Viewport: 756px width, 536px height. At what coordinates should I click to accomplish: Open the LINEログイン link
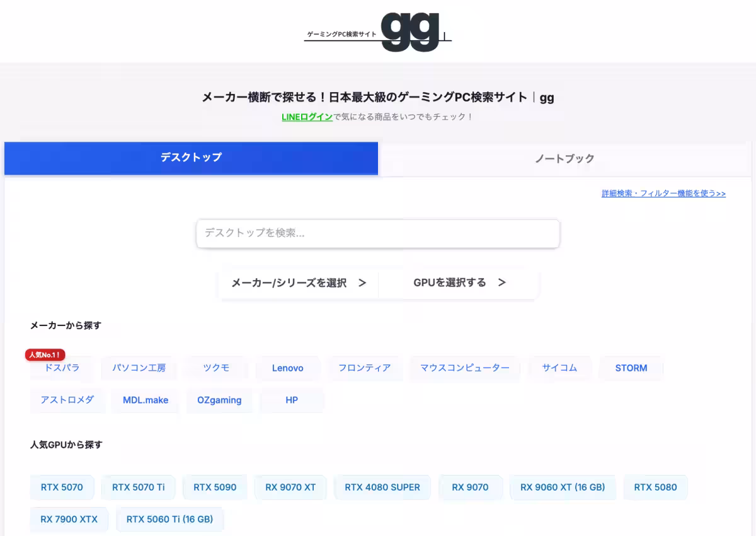[x=307, y=117]
